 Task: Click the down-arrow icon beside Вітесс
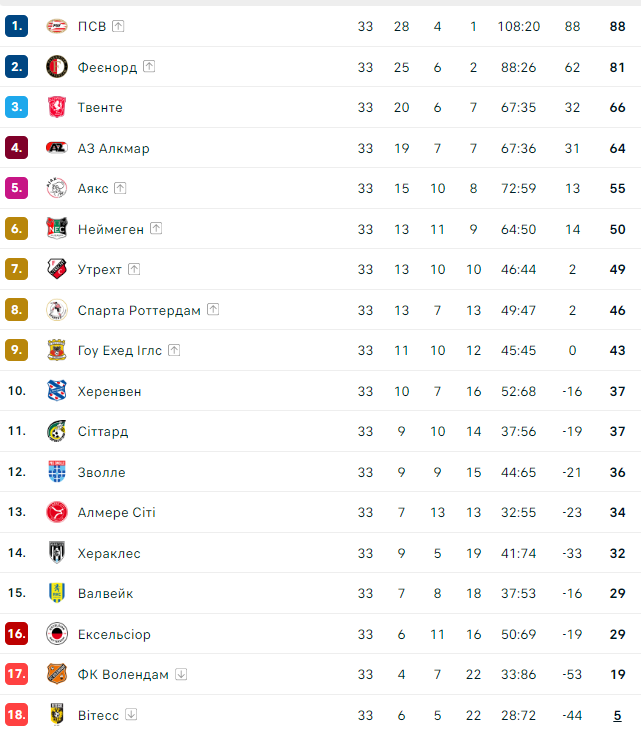(131, 715)
